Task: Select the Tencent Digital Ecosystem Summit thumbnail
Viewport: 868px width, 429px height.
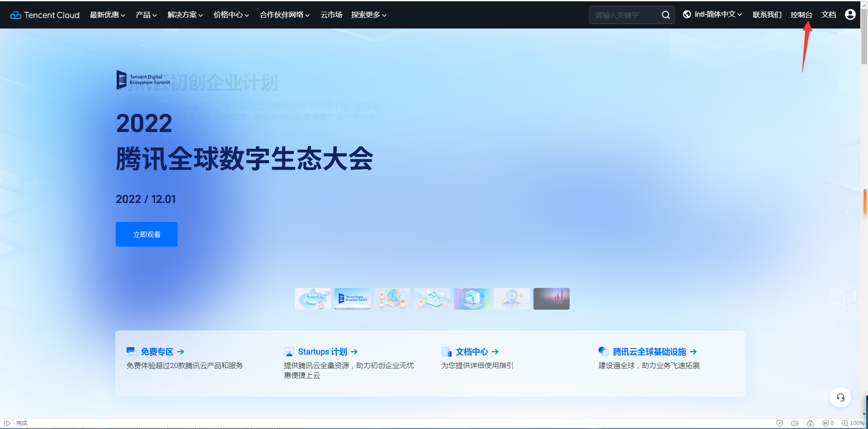Action: click(x=353, y=299)
